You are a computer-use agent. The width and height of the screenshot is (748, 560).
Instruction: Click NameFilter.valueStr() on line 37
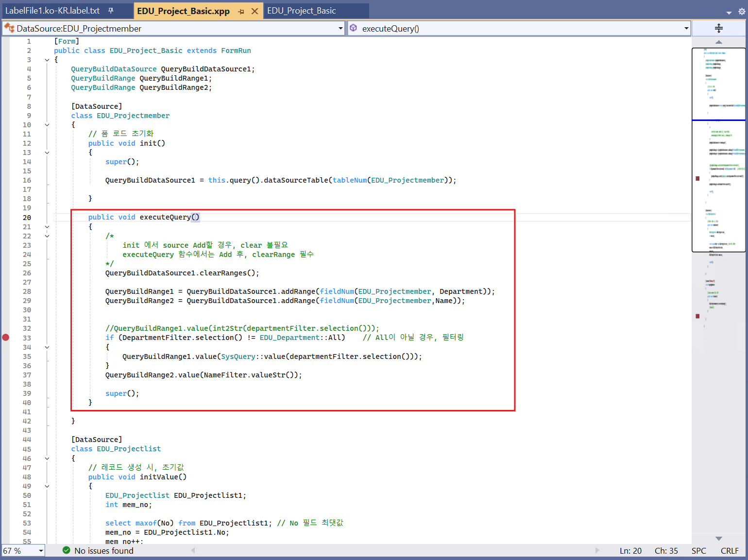pyautogui.click(x=251, y=375)
